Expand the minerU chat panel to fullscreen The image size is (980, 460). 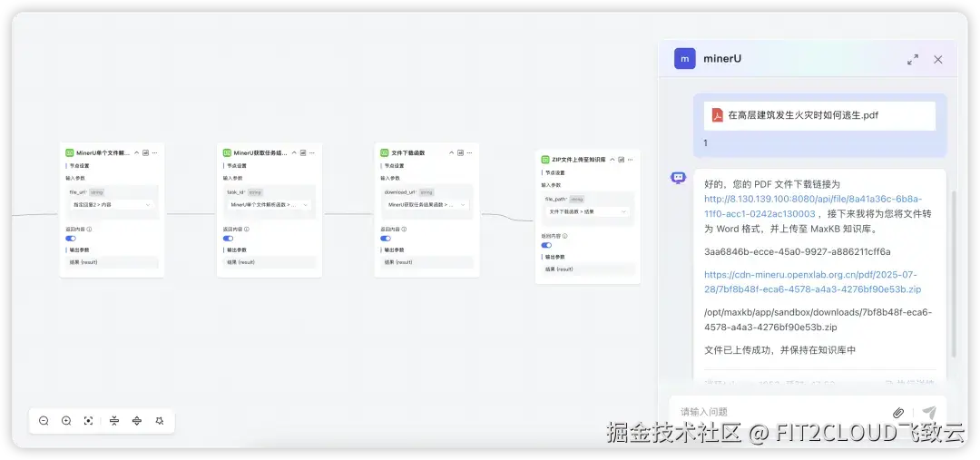click(913, 59)
